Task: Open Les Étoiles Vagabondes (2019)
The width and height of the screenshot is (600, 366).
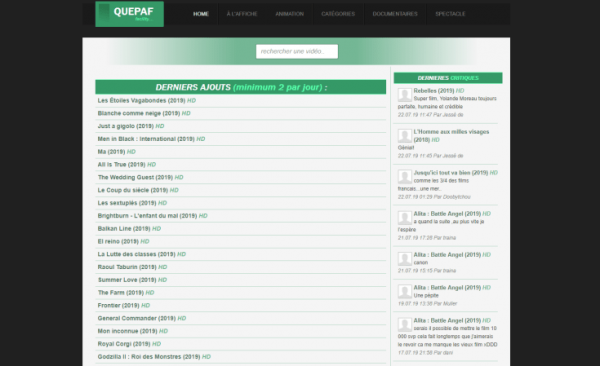Action: point(147,101)
